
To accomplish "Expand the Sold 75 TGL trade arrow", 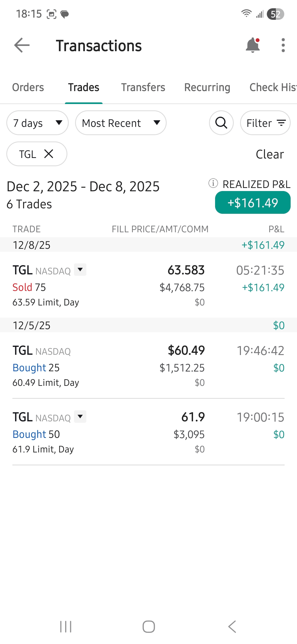I will (x=80, y=270).
